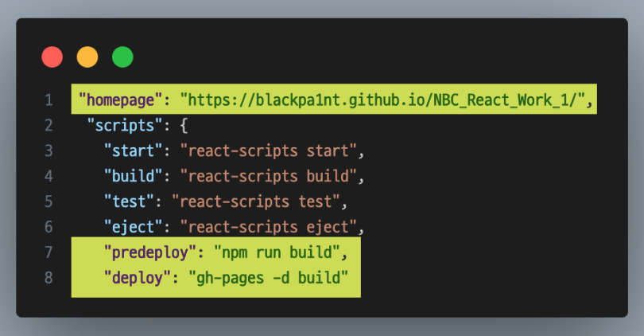Click the "build" key on line 4
The height and width of the screenshot is (336, 644).
tap(134, 176)
